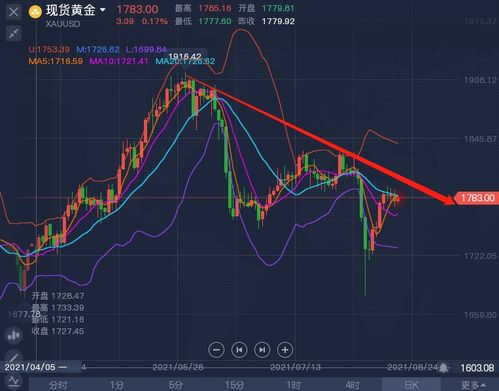Open the 现货黄金 symbol dropdown arrow
Image resolution: width=499 pixels, height=391 pixels.
pyautogui.click(x=103, y=10)
